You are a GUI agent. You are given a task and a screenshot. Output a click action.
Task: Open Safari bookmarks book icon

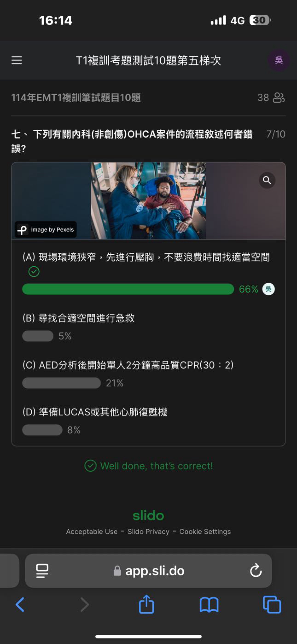(x=209, y=605)
